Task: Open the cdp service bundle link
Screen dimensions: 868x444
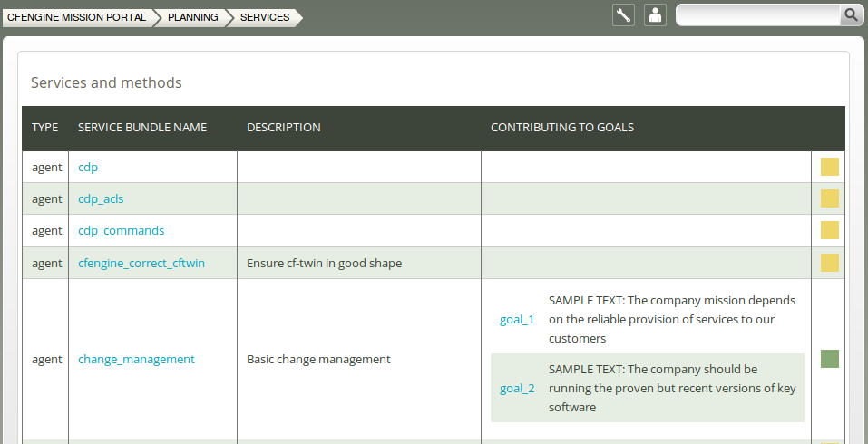Action: point(88,167)
